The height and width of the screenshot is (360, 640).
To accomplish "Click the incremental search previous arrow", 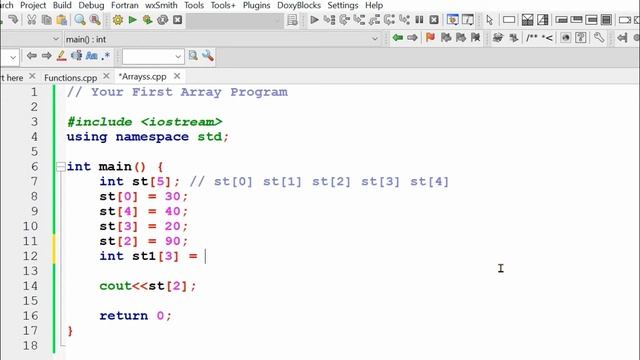I will coord(31,56).
